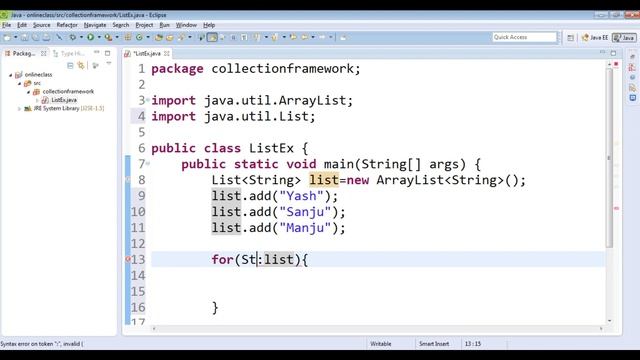Click the editor horizontal scrollbar
The height and width of the screenshot is (360, 640).
click(378, 328)
